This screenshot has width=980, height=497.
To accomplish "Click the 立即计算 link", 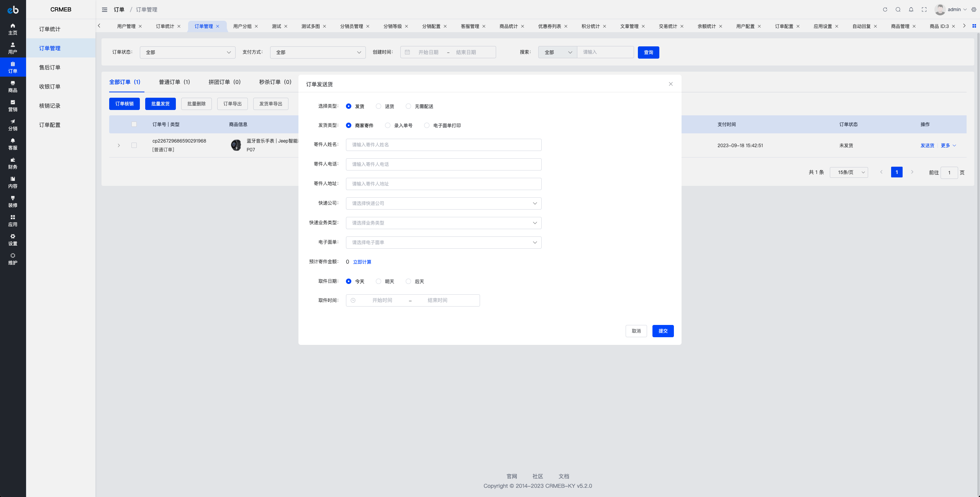I will pos(362,262).
